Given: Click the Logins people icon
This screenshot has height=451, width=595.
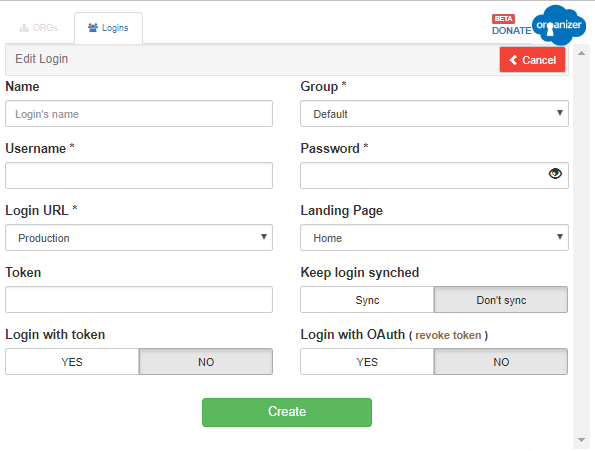Looking at the screenshot, I should click(x=93, y=28).
